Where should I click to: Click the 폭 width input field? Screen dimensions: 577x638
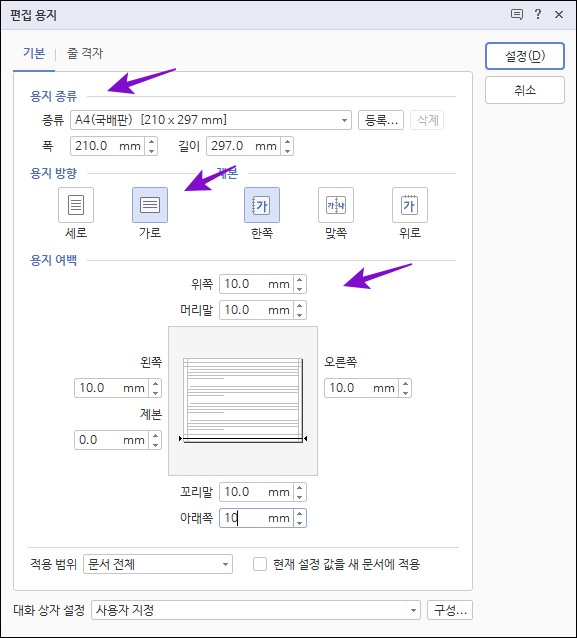109,146
